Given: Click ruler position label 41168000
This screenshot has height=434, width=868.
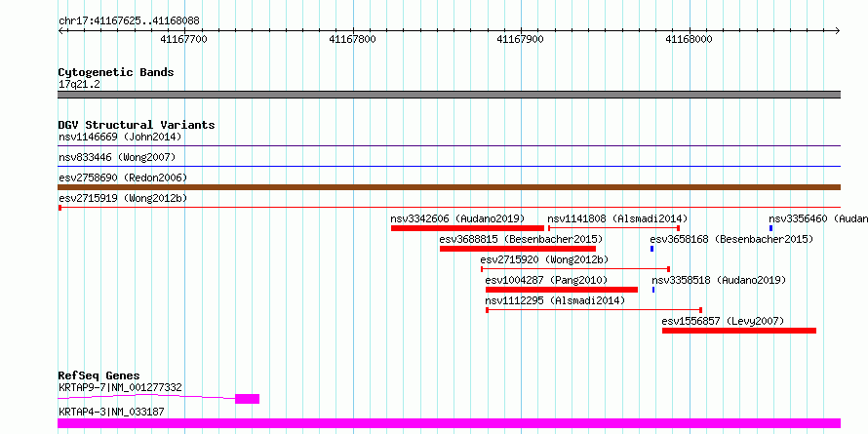Looking at the screenshot, I should [x=689, y=39].
